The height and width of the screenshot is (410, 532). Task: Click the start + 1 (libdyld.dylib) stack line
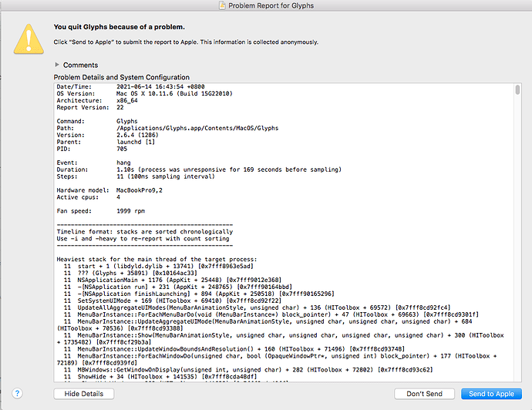pyautogui.click(x=159, y=266)
